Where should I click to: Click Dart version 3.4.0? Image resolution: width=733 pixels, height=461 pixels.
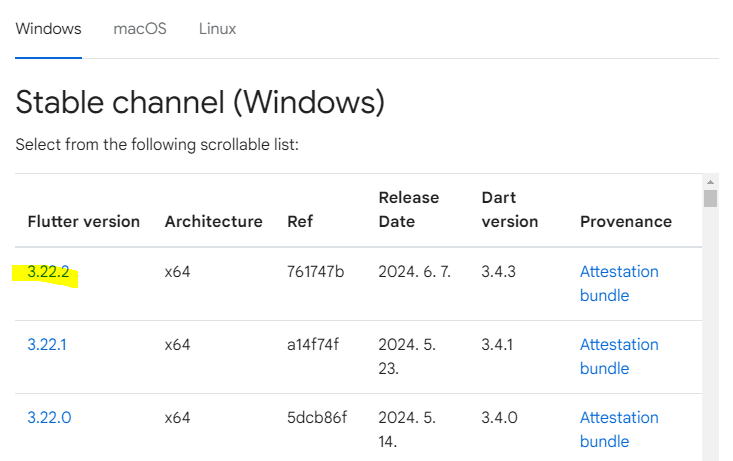pyautogui.click(x=499, y=418)
